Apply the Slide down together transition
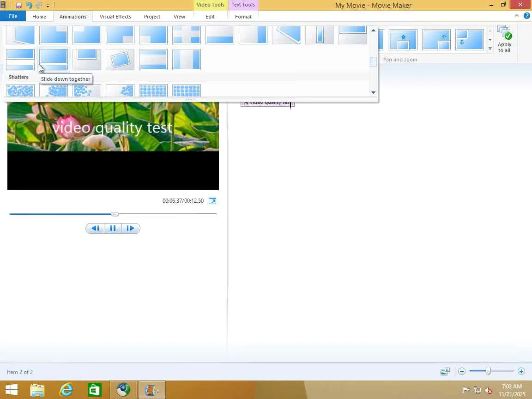This screenshot has width=532, height=399. coord(54,60)
